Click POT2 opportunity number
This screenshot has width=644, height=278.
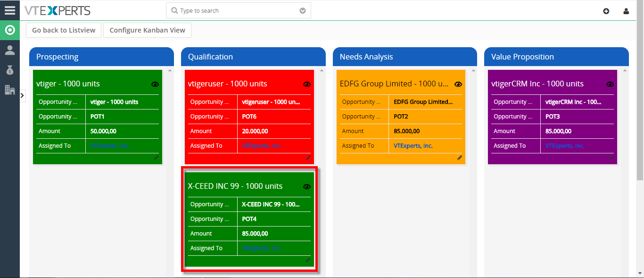click(401, 117)
